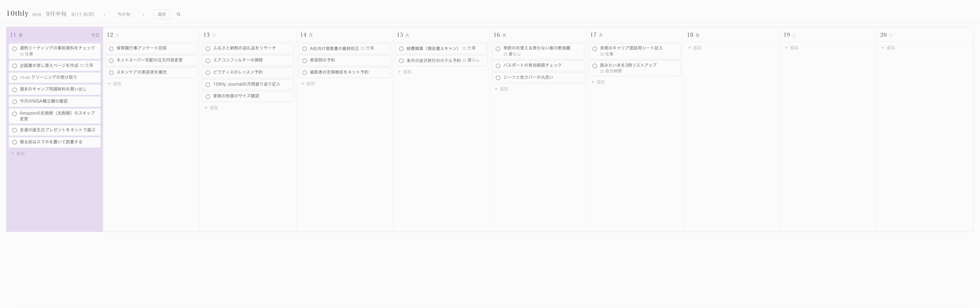Add a task to day 16 via 追加
Viewport: 980px width, 308px height.
(501, 89)
